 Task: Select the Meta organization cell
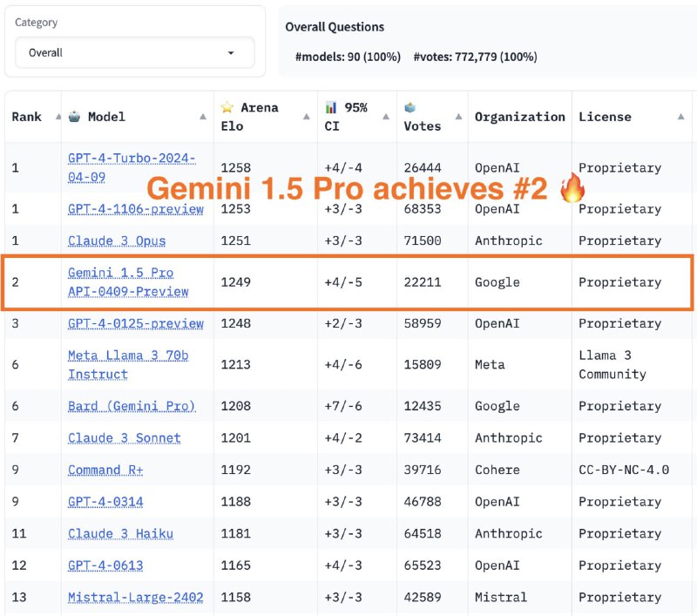[x=490, y=365]
